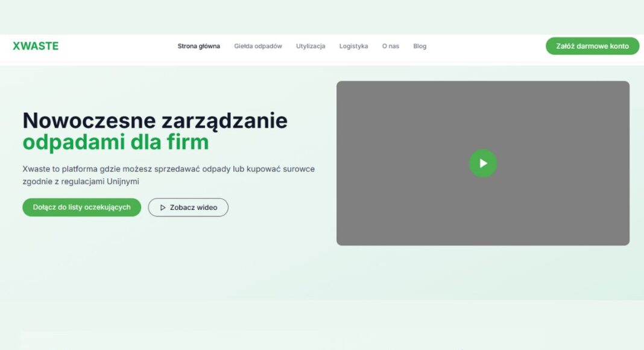Play the video with green play icon
This screenshot has height=350, width=644.
[483, 163]
